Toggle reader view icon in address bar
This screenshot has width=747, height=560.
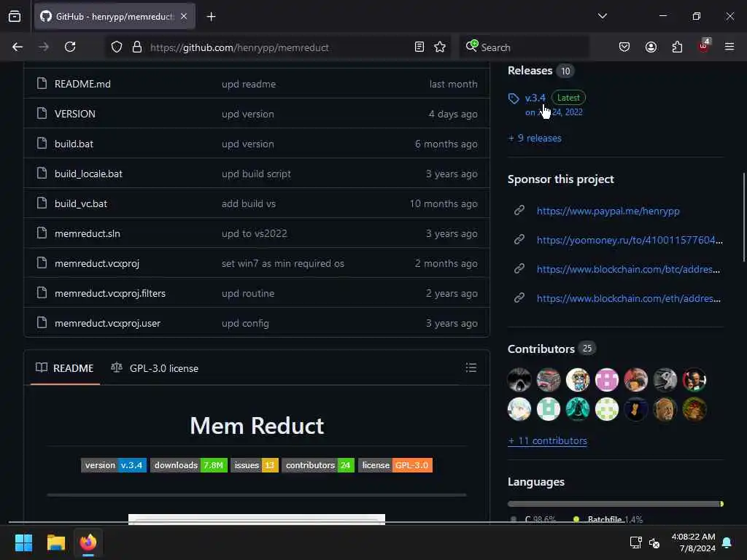419,47
